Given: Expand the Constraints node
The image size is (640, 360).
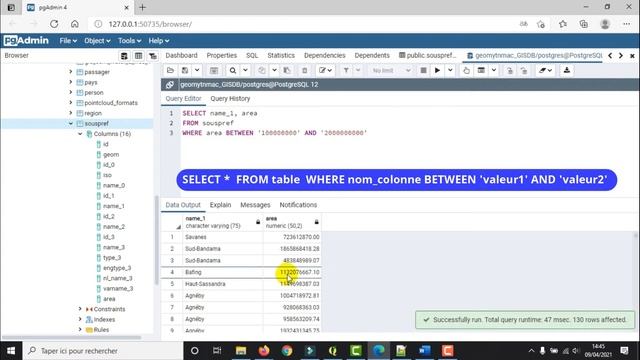Looking at the screenshot, I should click(80, 309).
